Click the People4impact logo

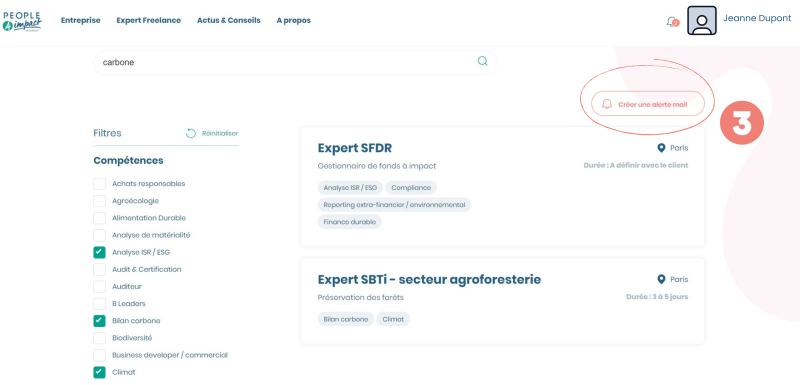point(22,21)
